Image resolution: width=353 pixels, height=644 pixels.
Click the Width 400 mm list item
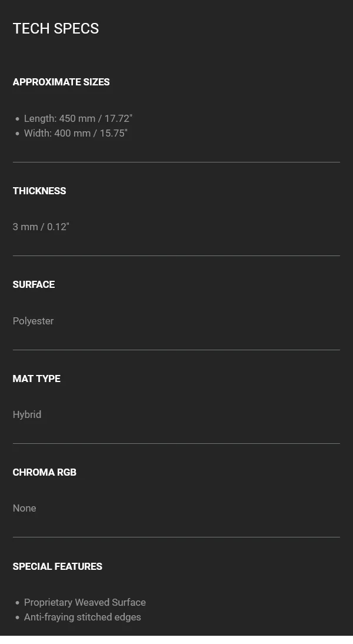(x=75, y=133)
